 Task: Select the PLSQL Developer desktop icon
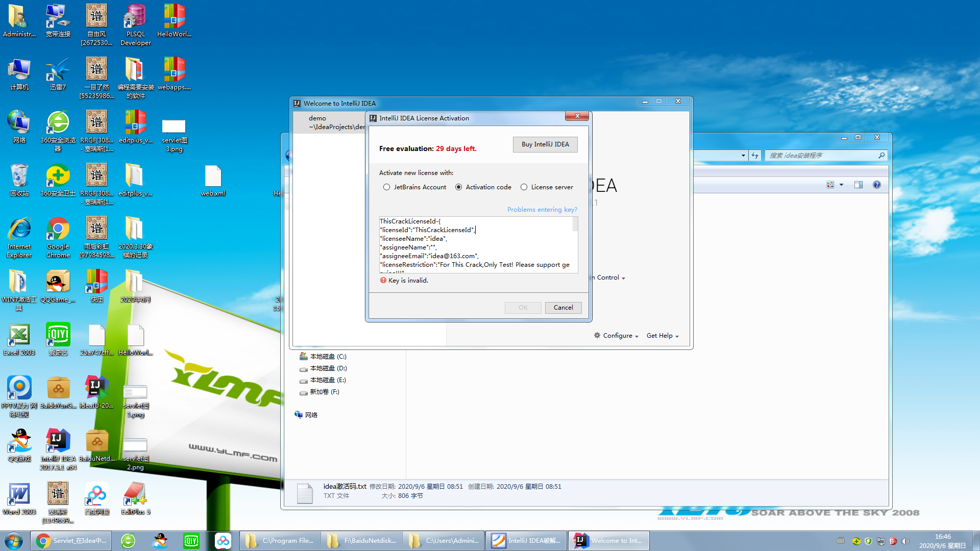coord(135,25)
